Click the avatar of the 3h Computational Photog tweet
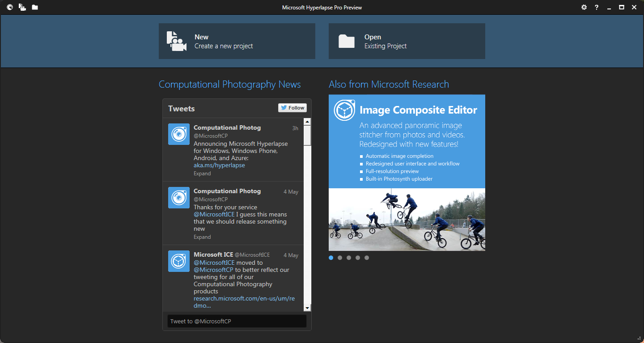The width and height of the screenshot is (644, 343). click(179, 134)
